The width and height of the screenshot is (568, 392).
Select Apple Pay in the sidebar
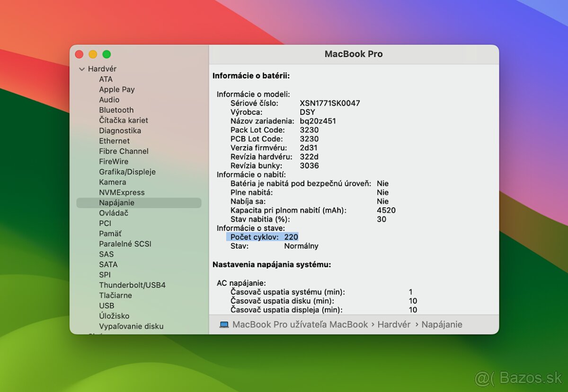[116, 89]
